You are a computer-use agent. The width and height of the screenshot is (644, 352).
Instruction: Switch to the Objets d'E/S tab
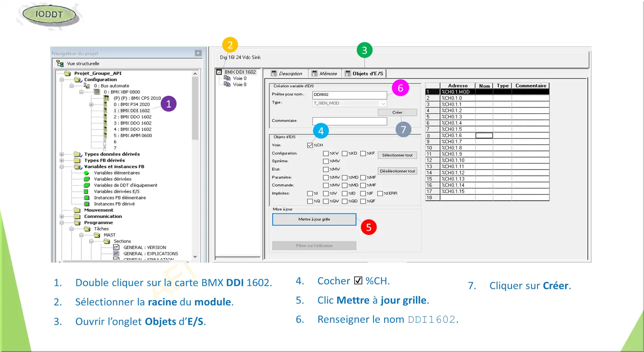click(364, 74)
